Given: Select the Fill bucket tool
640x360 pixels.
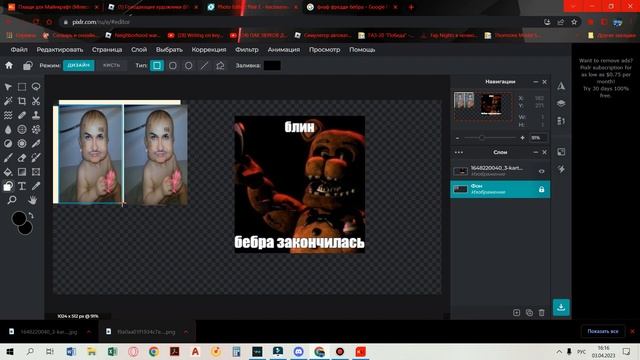Looking at the screenshot, I should [x=8, y=172].
